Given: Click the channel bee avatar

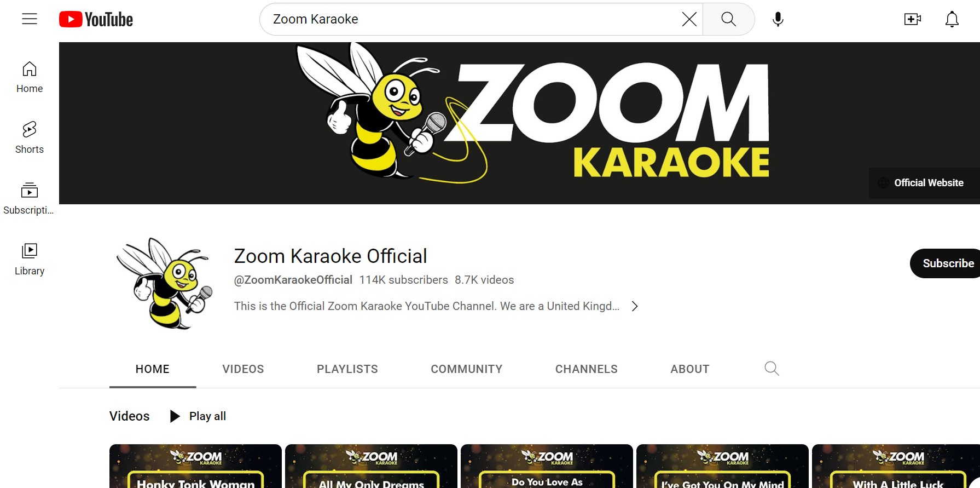Looking at the screenshot, I should [x=164, y=283].
